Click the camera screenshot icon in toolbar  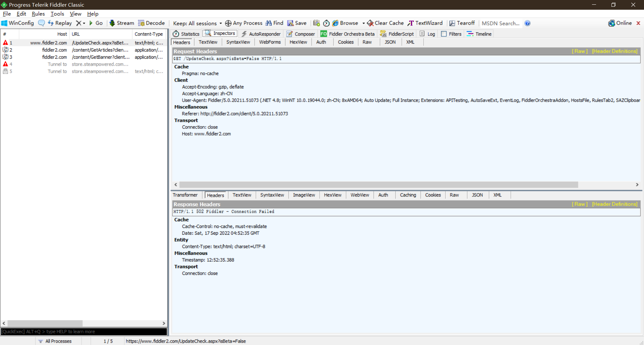tap(316, 23)
